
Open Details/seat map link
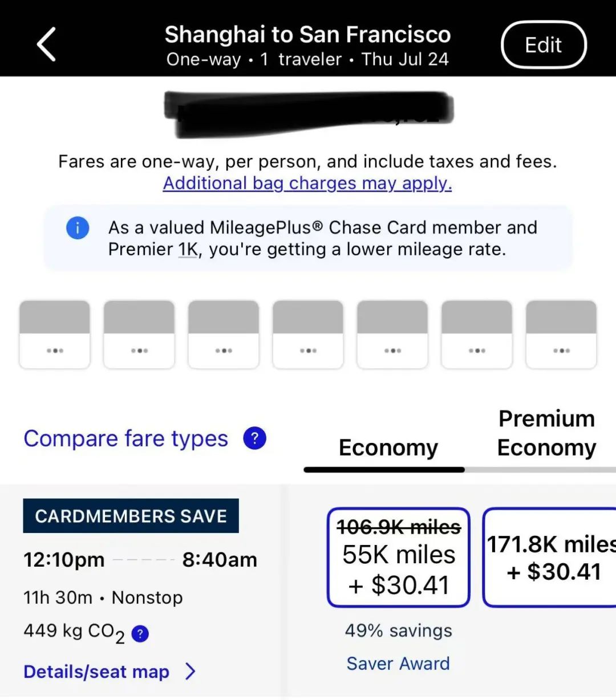pos(96,671)
